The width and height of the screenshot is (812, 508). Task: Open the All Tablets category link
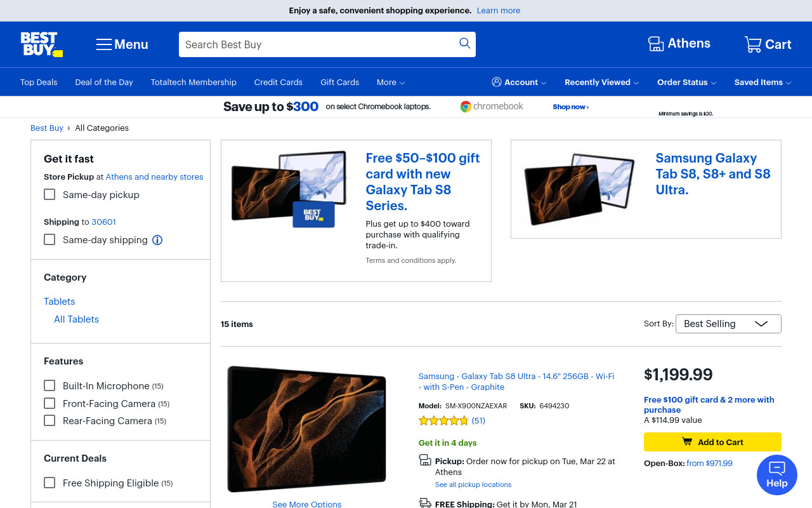click(x=76, y=319)
